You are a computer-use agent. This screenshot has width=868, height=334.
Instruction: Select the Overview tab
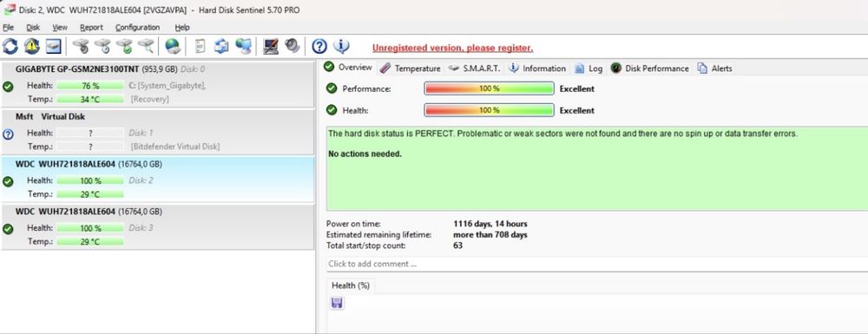click(348, 68)
